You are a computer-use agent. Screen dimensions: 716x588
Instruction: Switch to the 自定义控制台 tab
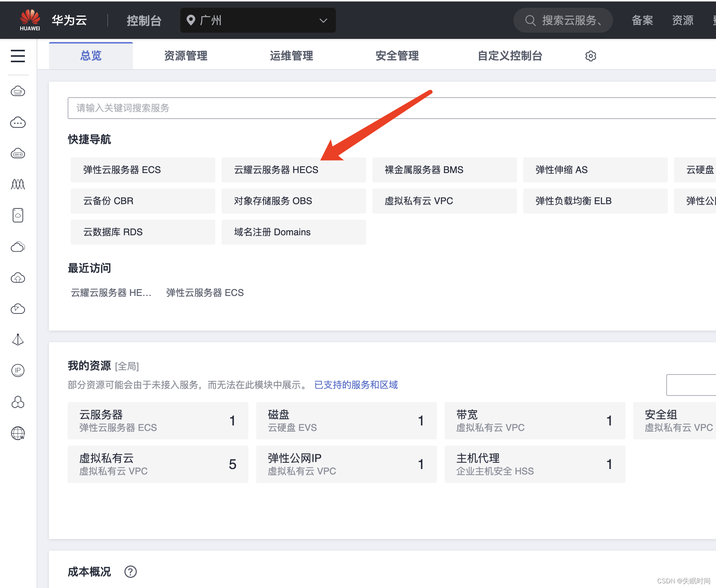510,56
